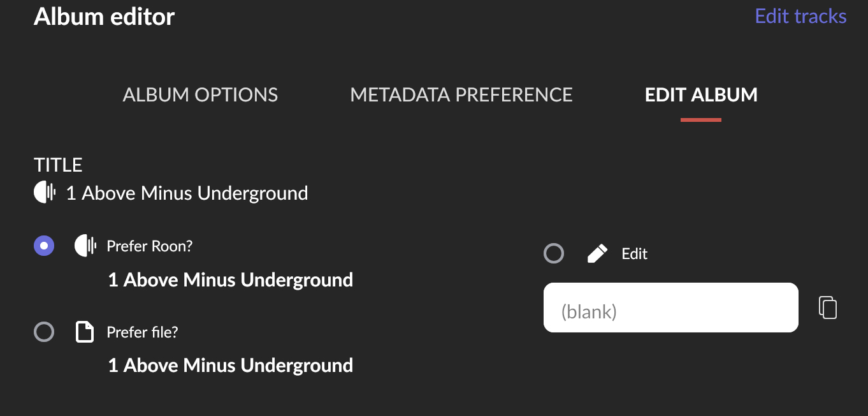The width and height of the screenshot is (868, 416).
Task: Click the "Edit" text label
Action: (x=634, y=253)
